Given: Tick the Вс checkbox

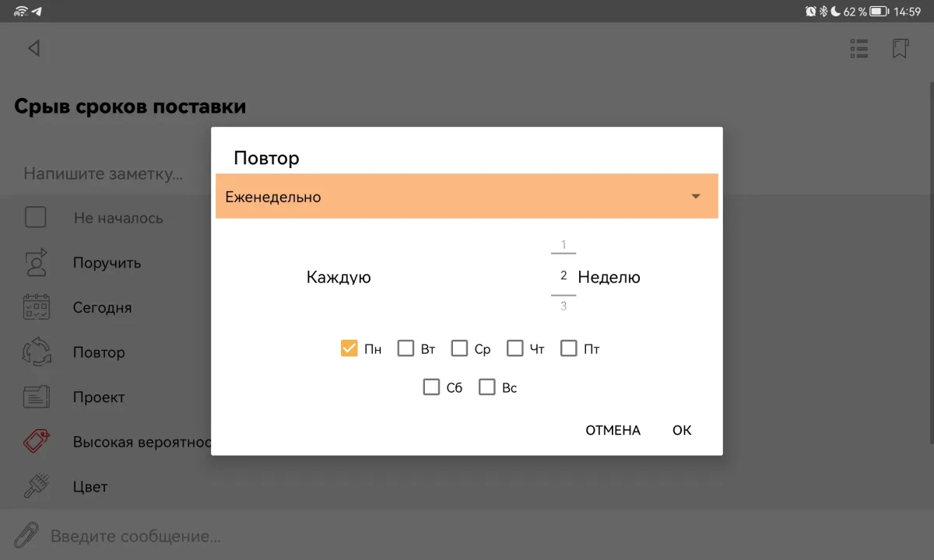Looking at the screenshot, I should pyautogui.click(x=487, y=387).
